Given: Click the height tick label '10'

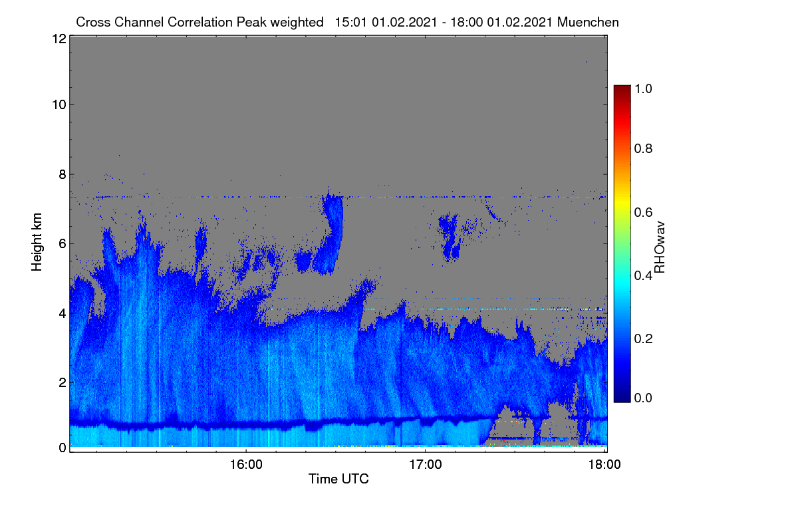Looking at the screenshot, I should [58, 104].
